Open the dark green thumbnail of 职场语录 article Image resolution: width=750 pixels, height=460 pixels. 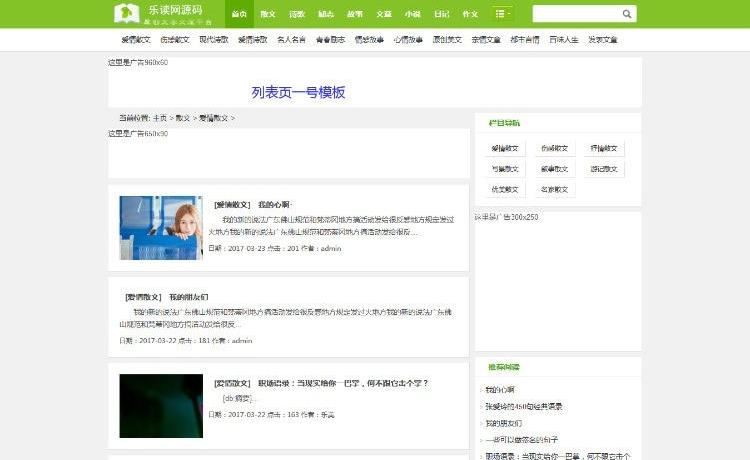161,406
